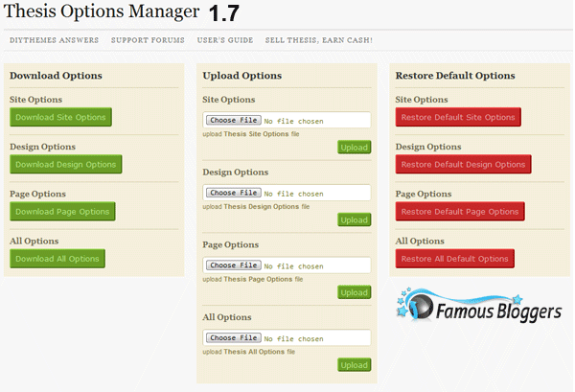Hit the Download All Options button
Screen dimensions: 575x392
point(57,258)
